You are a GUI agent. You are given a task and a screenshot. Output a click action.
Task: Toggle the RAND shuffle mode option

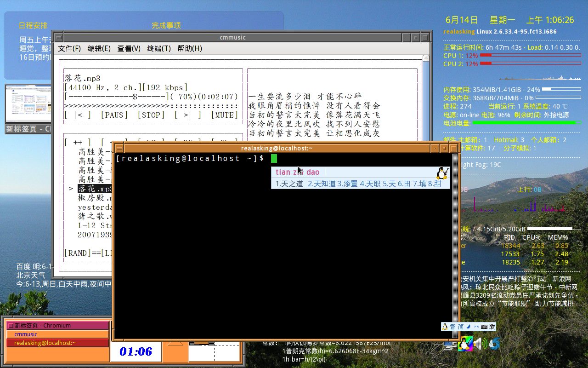point(76,253)
